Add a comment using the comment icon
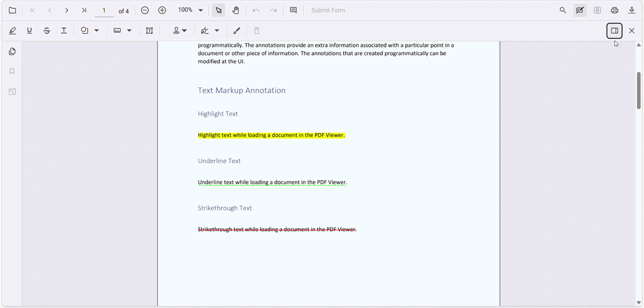The height and width of the screenshot is (308, 644). [x=293, y=10]
